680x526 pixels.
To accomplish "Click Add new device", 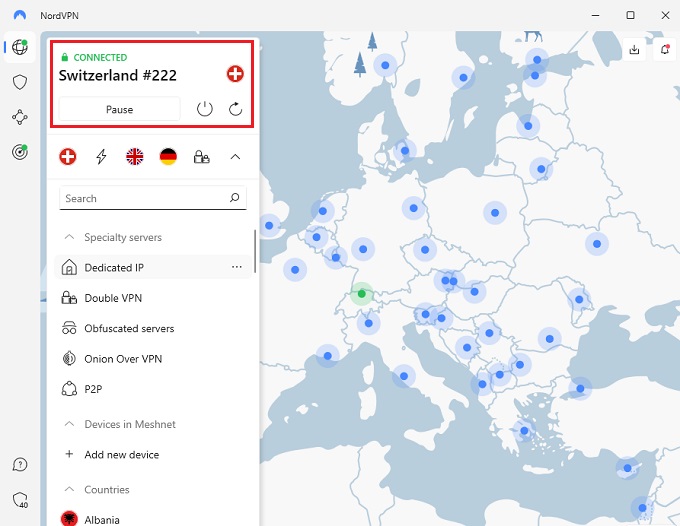I will [153, 454].
